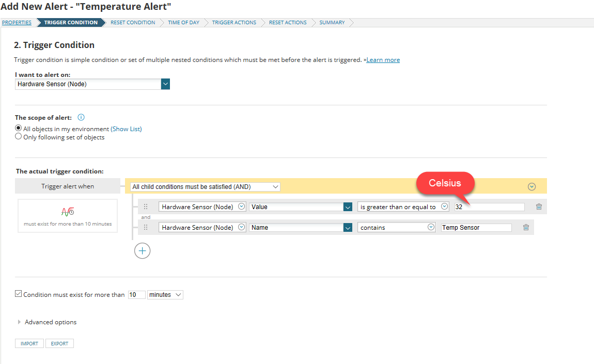The image size is (594, 364).
Task: Go to the Summary step
Action: tap(332, 23)
